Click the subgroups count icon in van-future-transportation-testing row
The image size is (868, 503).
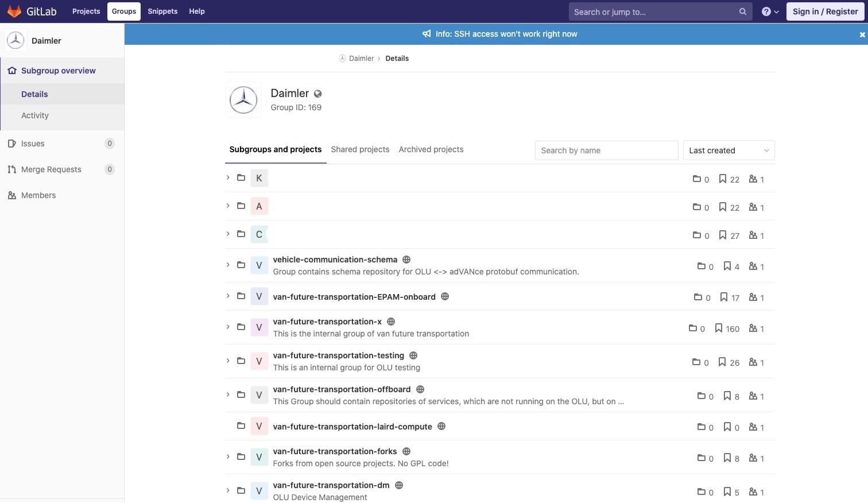(696, 362)
